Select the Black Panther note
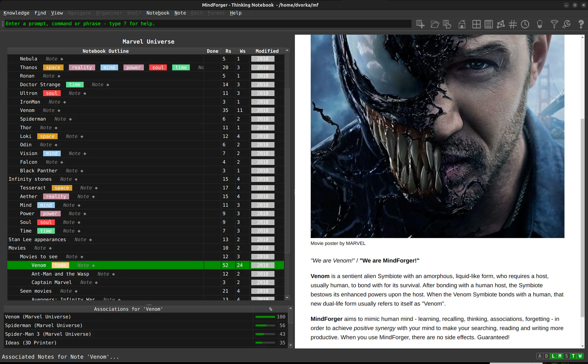This screenshot has width=588, height=364. tap(146, 171)
